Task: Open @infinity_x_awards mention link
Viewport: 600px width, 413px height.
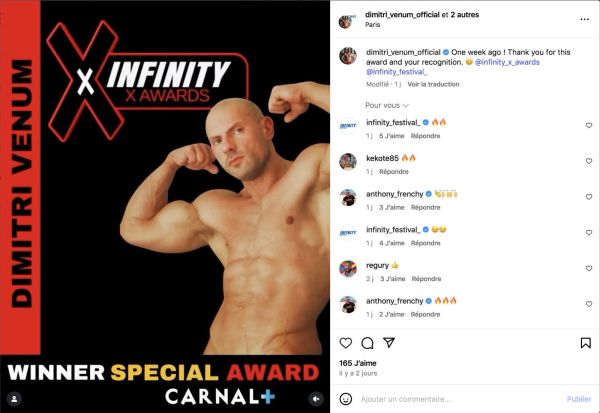Action: [507, 62]
